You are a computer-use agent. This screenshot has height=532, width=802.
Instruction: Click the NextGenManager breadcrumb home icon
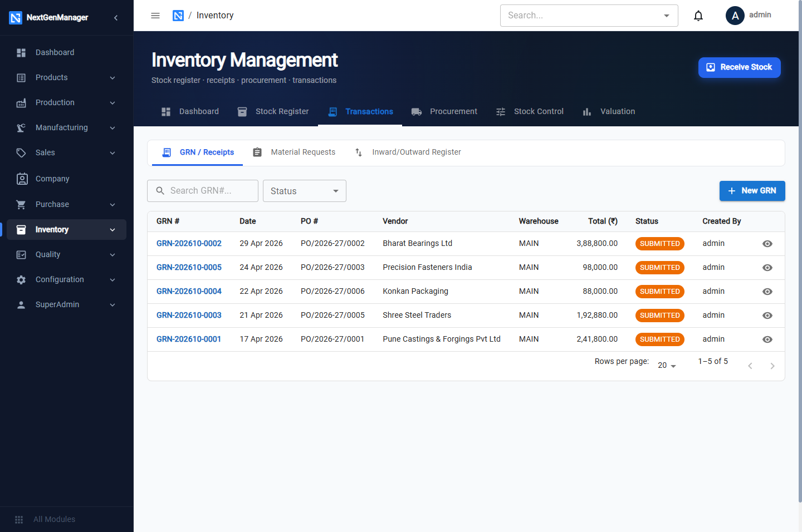tap(178, 16)
